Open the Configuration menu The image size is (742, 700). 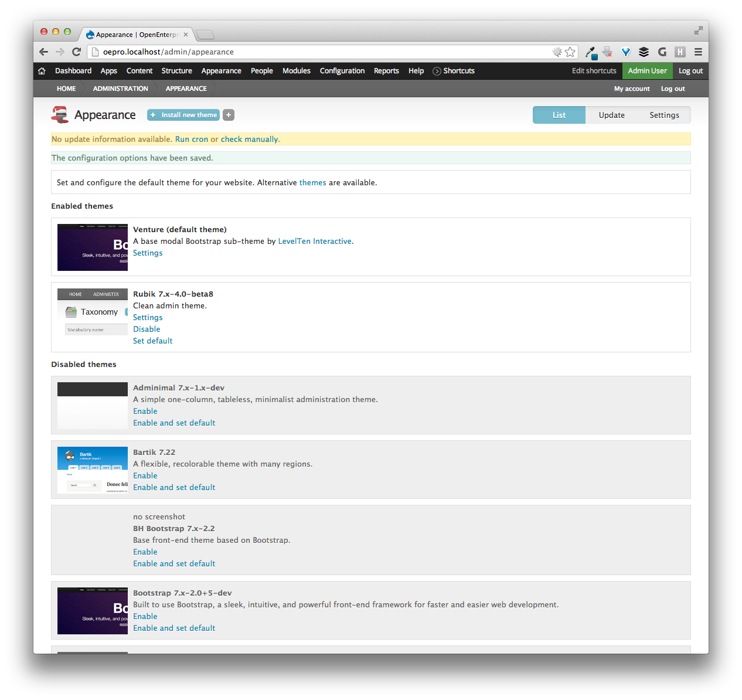342,71
